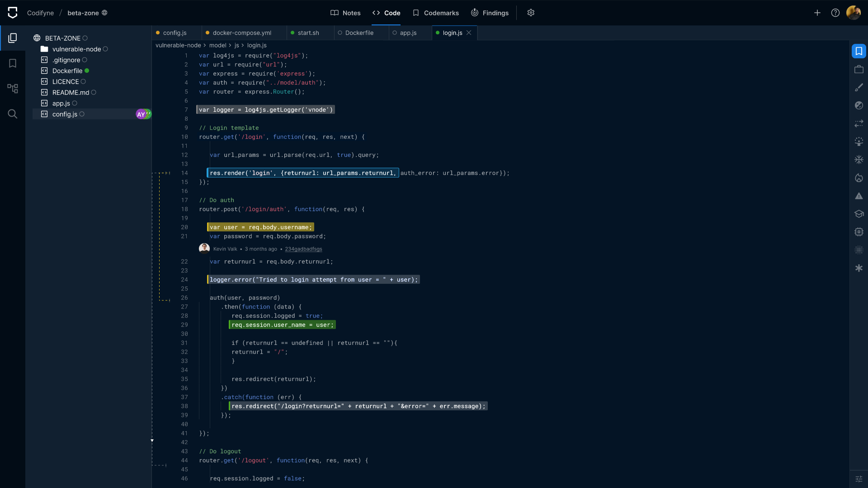Viewport: 868px width, 488px height.
Task: Open settings gear in top navigation
Action: pyautogui.click(x=531, y=13)
